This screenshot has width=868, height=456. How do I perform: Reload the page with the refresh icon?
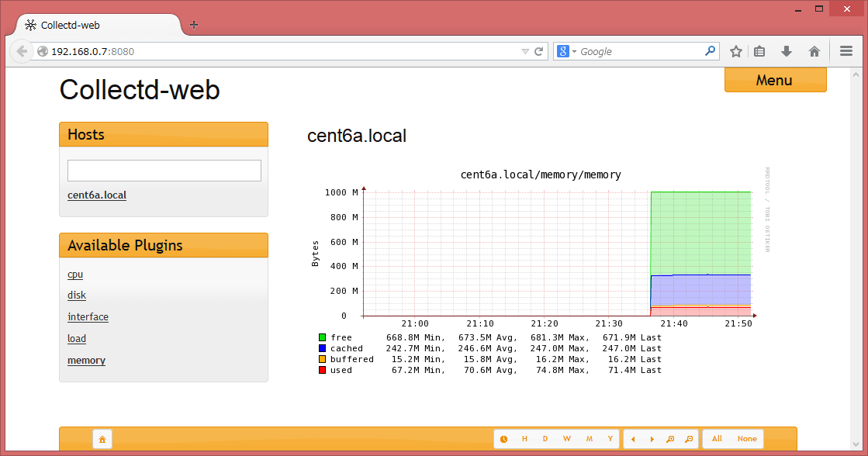coord(538,51)
